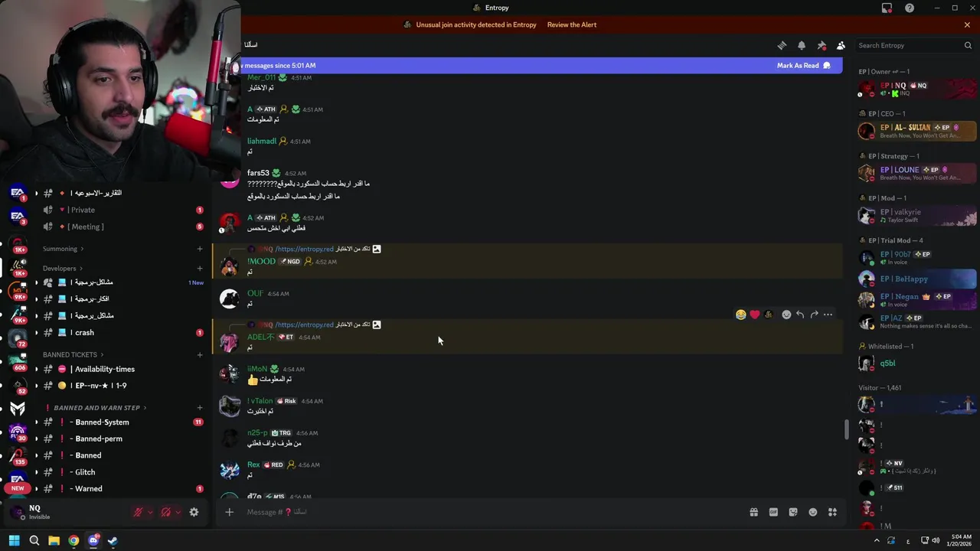
Task: Open microphone input options arrow
Action: [x=150, y=513]
